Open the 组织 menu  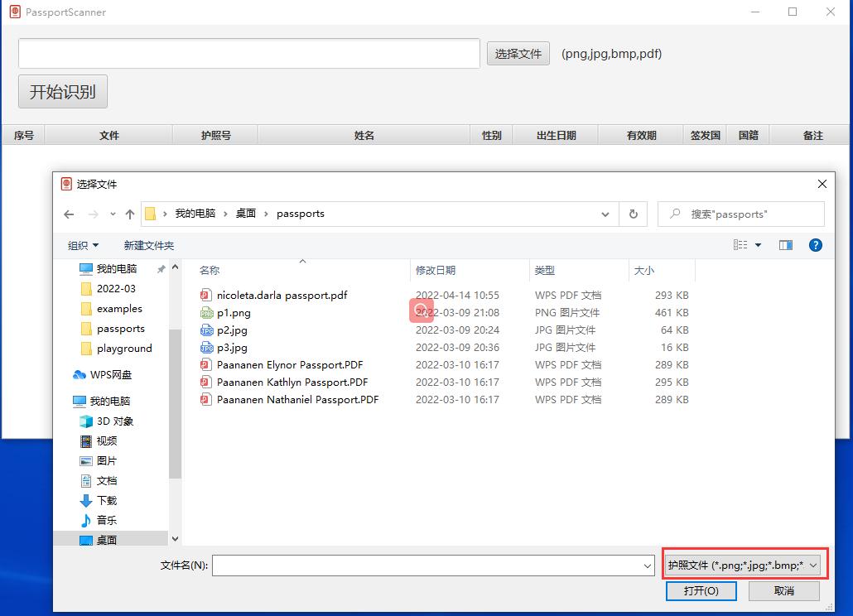[x=83, y=246]
